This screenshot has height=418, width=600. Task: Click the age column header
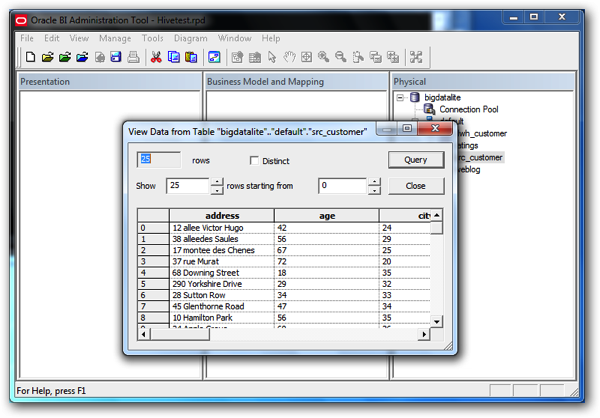coord(327,216)
